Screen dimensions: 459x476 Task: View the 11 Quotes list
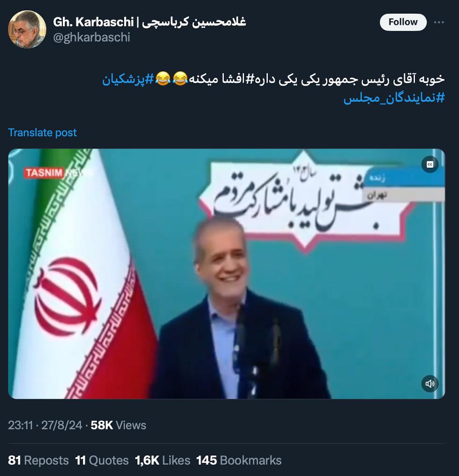tap(102, 460)
